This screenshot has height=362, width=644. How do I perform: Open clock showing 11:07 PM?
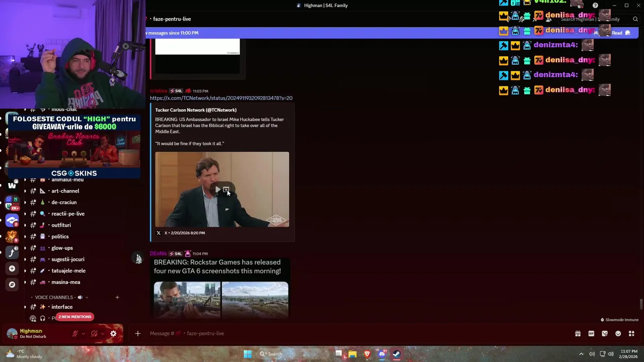(x=629, y=354)
